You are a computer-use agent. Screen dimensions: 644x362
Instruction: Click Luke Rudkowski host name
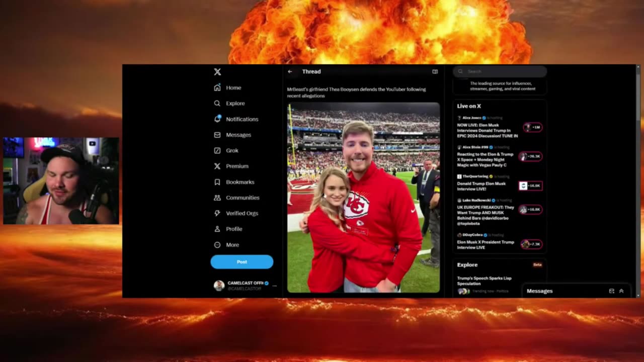click(x=476, y=200)
